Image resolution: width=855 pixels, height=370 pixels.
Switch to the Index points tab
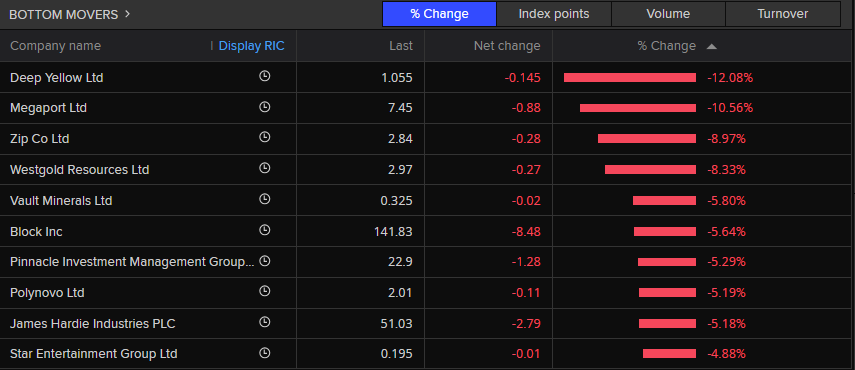pos(554,14)
